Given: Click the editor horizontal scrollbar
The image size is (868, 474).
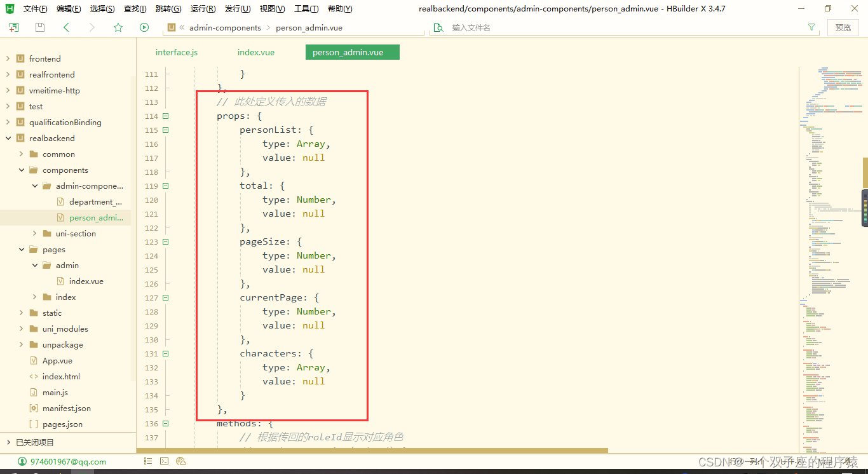Looking at the screenshot, I should coord(372,451).
